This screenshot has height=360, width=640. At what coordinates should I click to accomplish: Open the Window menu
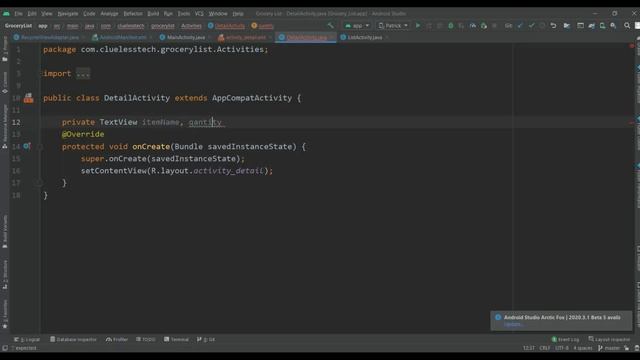click(218, 13)
